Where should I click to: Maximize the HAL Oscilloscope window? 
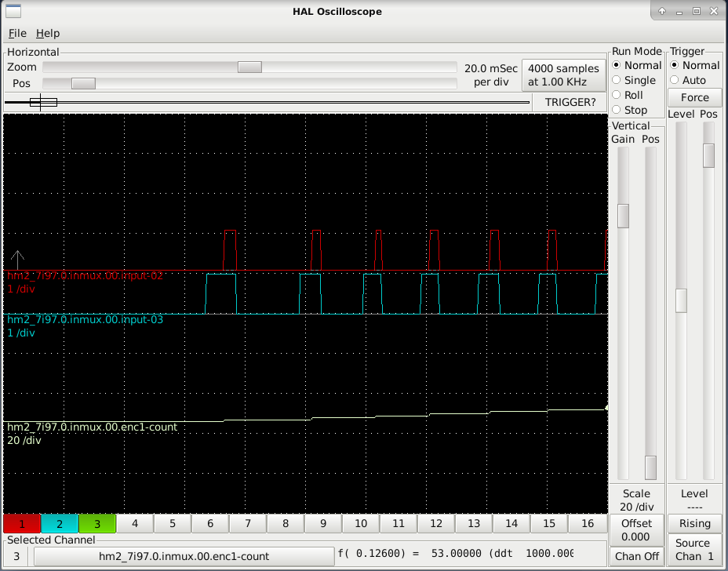coord(697,11)
